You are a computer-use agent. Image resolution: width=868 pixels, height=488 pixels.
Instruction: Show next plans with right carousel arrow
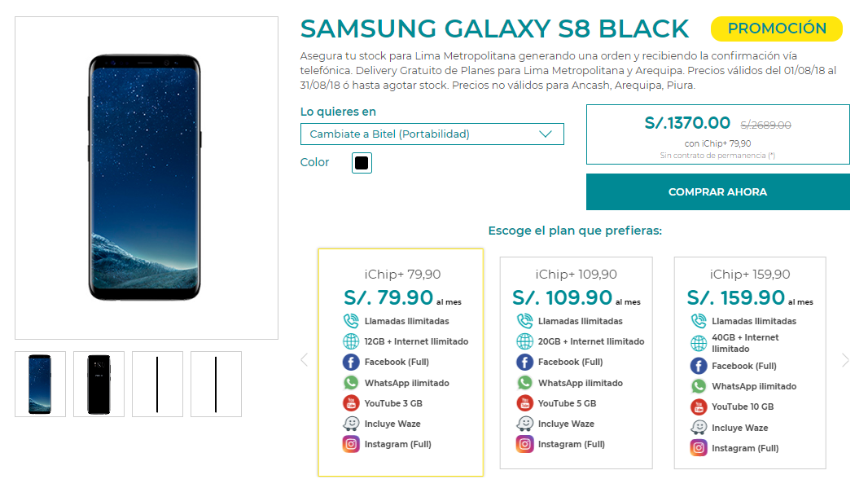[845, 360]
